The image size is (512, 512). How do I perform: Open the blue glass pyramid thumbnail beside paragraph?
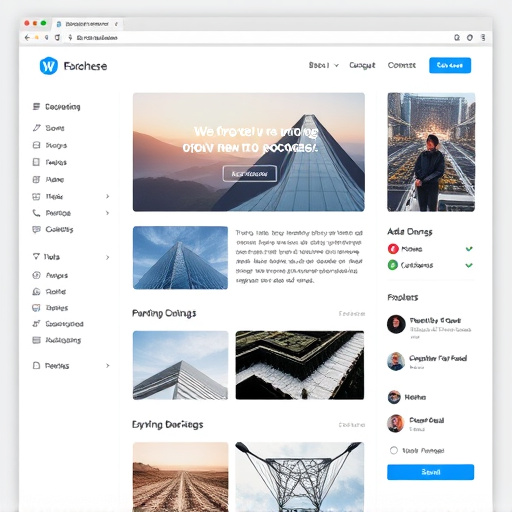click(180, 258)
